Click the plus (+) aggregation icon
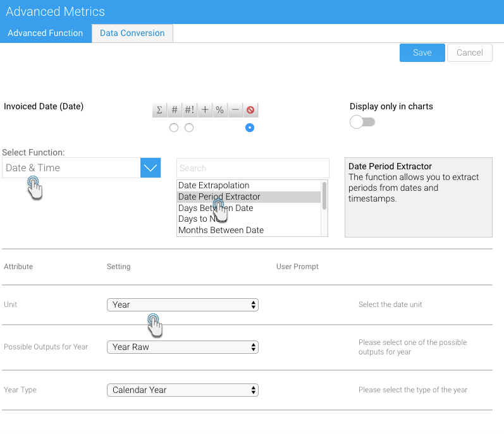 [205, 110]
